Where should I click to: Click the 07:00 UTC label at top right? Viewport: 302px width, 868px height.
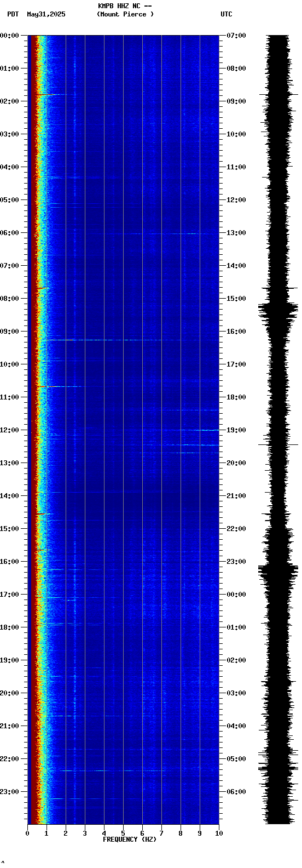point(236,36)
